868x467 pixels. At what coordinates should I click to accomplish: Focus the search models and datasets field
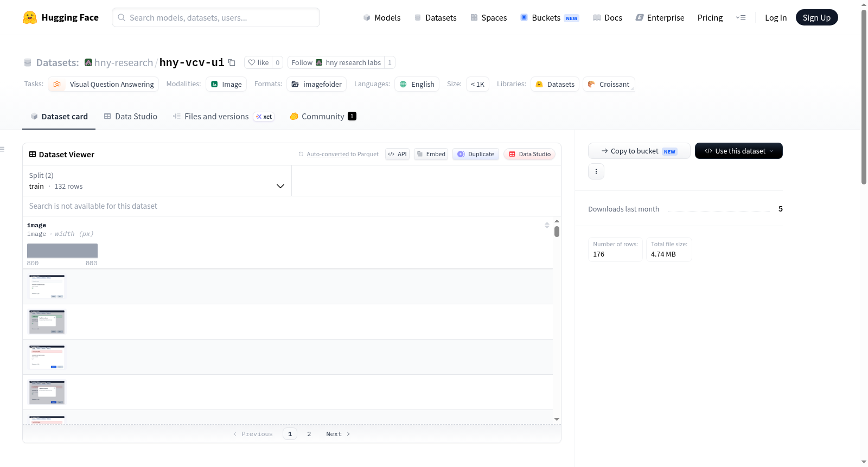coord(216,17)
